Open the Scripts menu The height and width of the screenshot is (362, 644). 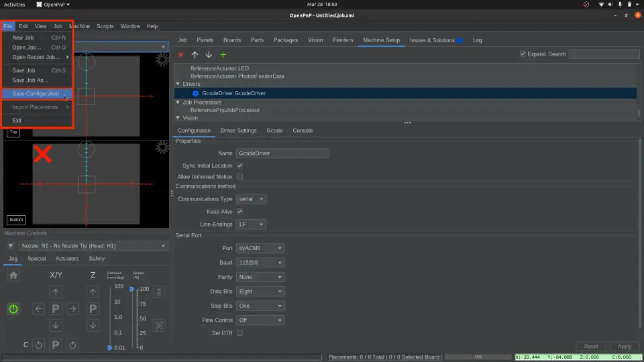click(105, 26)
